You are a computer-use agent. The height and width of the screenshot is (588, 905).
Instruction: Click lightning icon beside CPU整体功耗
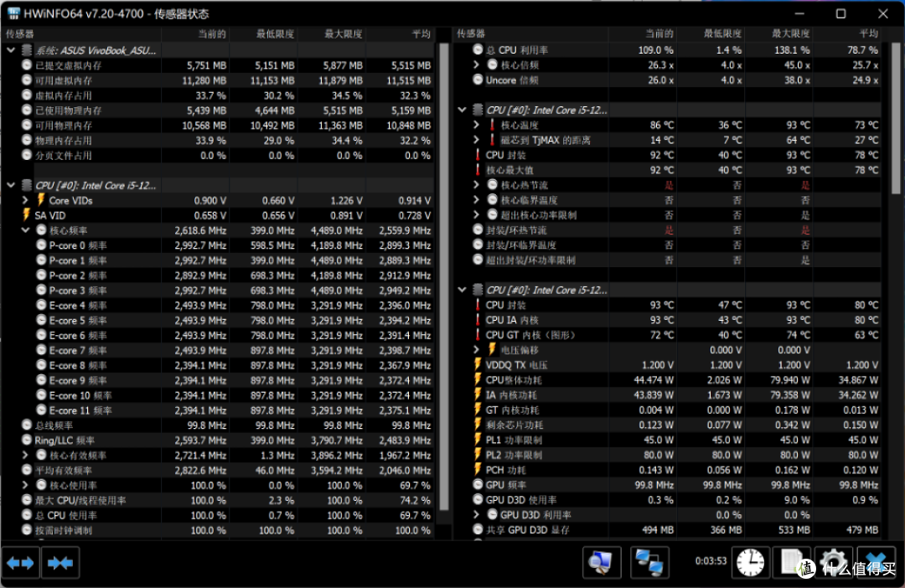478,379
